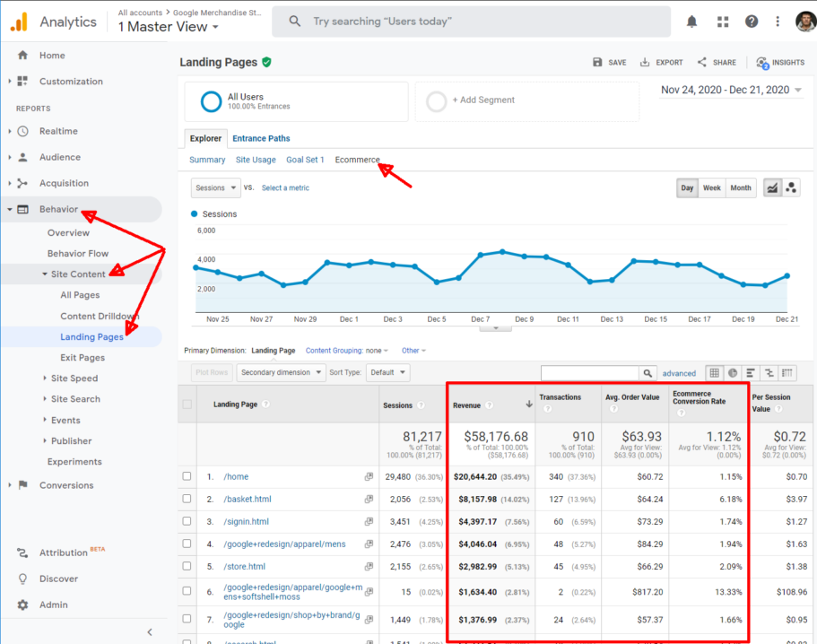Screen dimensions: 817x644
Task: Click the EXPORT button
Action: [x=661, y=62]
